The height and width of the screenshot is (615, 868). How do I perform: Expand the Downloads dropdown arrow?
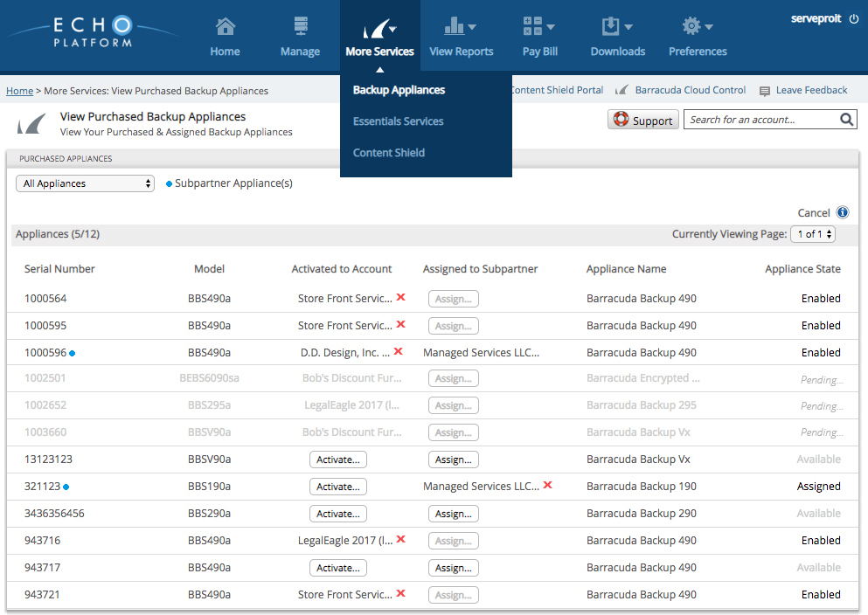coord(628,27)
